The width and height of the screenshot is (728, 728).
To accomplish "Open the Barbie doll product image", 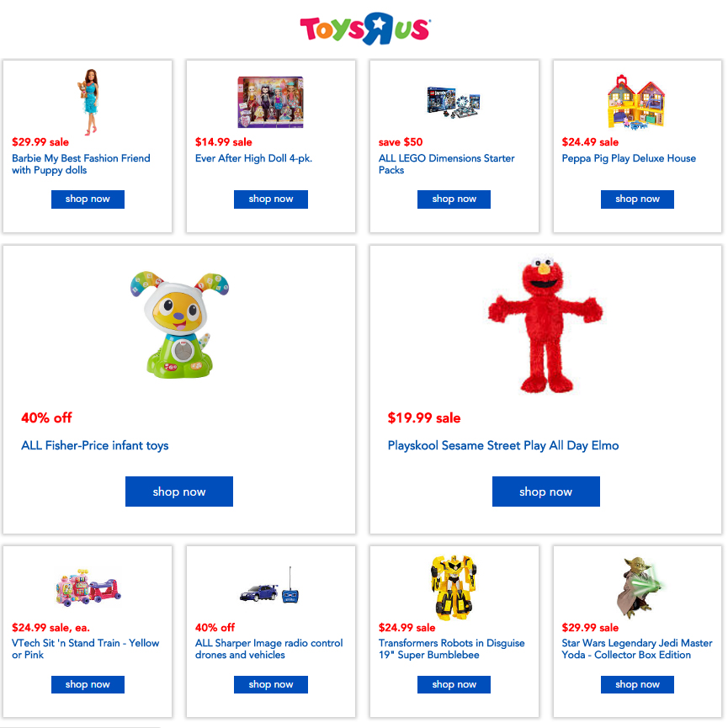I will (x=88, y=102).
